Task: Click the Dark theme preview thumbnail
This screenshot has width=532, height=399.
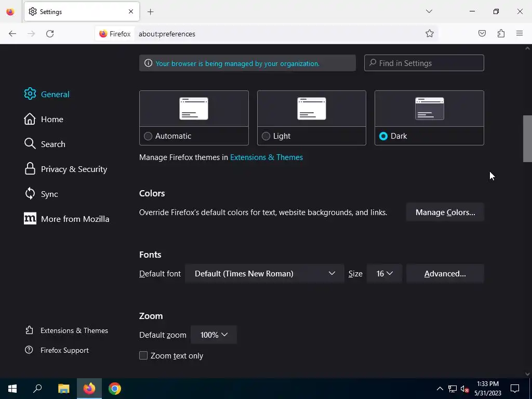Action: point(429,109)
